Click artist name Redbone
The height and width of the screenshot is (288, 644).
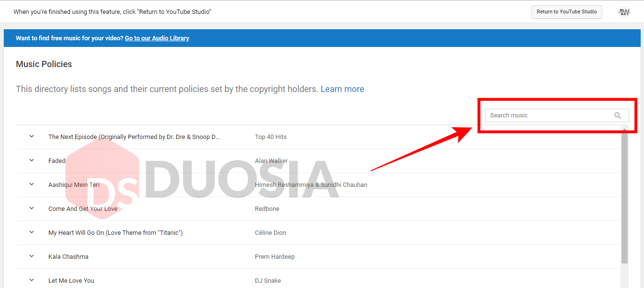(267, 209)
